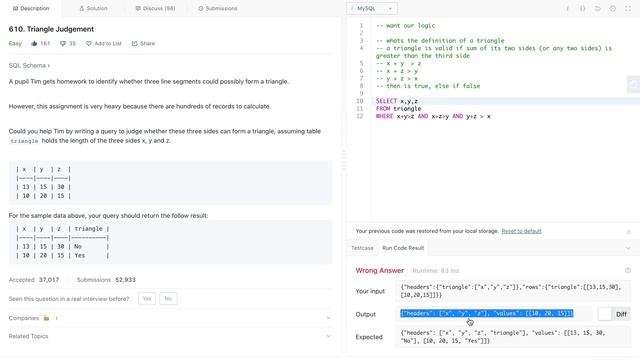Open the Submissions tab
This screenshot has width=640, height=360.
coord(218,8)
